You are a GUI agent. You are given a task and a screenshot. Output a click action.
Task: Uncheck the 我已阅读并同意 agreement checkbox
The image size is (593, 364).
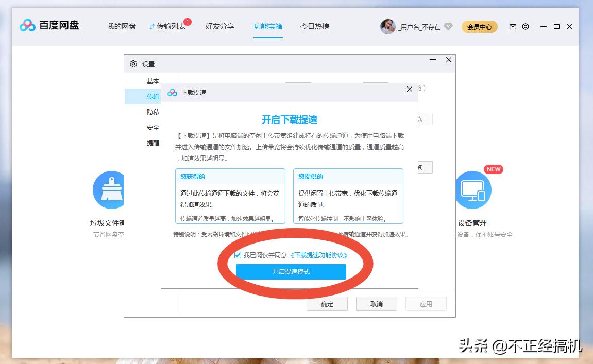click(237, 254)
